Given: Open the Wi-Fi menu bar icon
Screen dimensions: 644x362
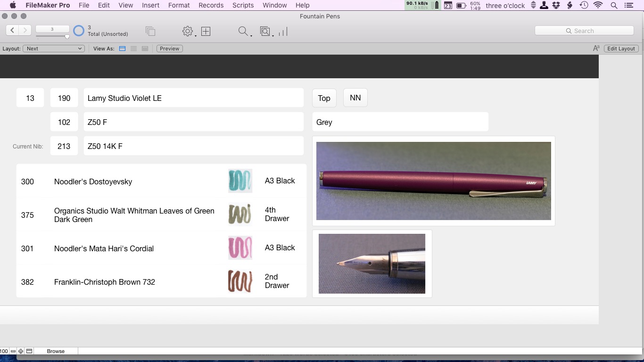Looking at the screenshot, I should pyautogui.click(x=598, y=5).
